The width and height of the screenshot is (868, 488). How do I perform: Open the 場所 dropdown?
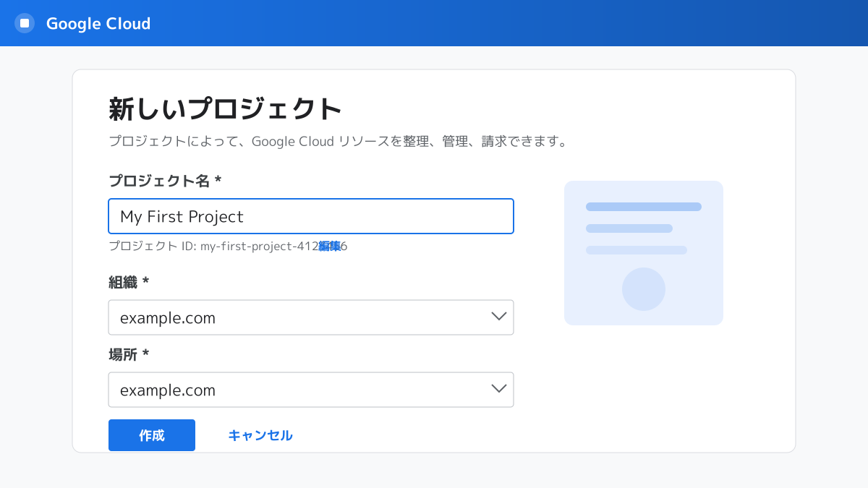[311, 390]
